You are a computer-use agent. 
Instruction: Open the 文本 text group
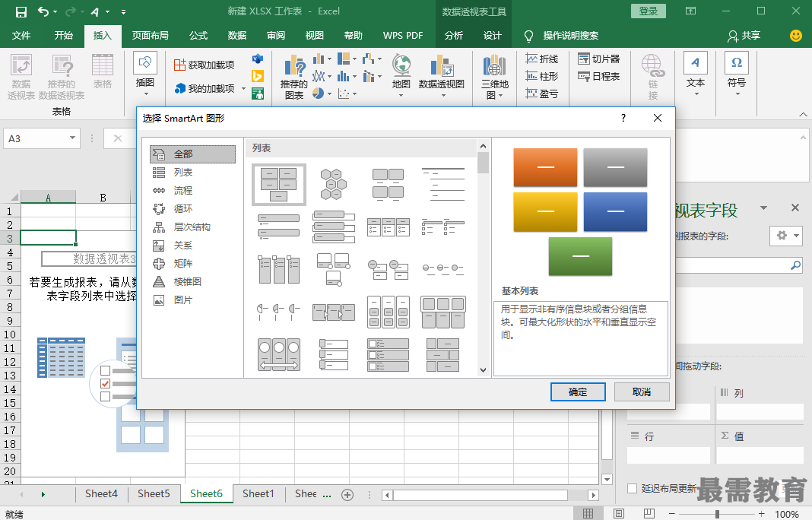click(696, 75)
